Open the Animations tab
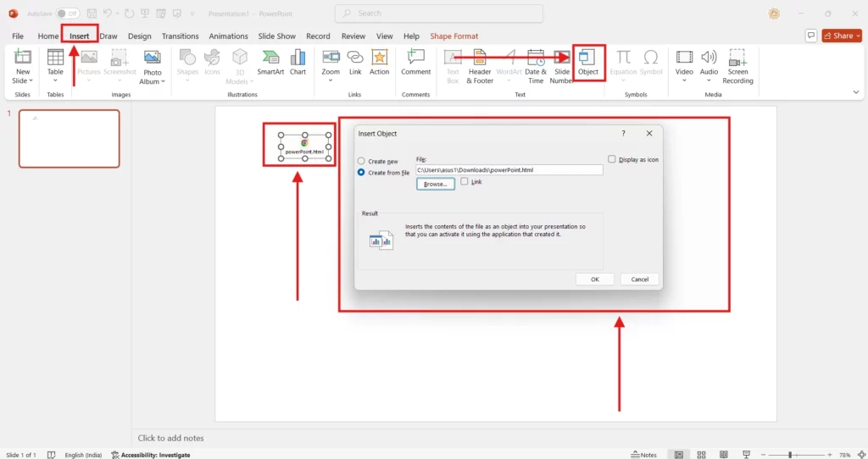 pyautogui.click(x=229, y=36)
